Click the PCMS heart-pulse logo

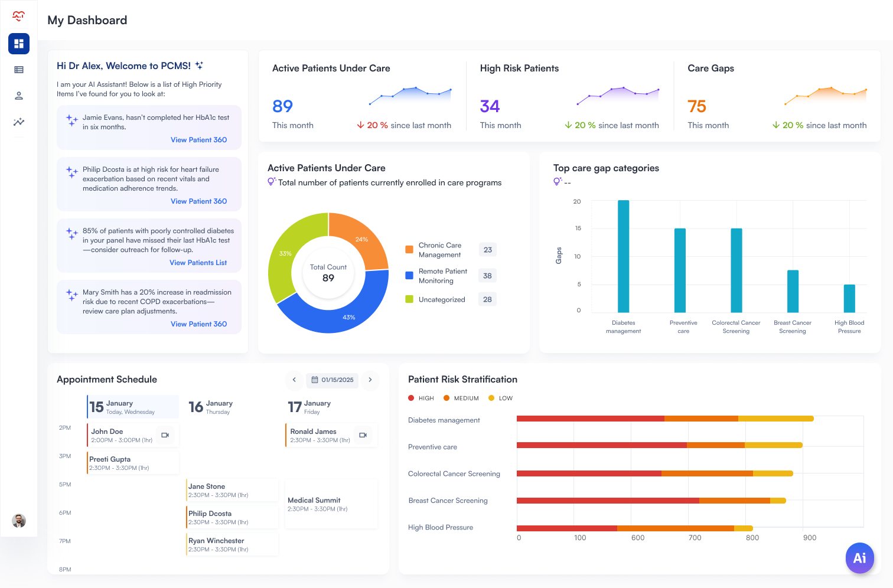click(x=18, y=16)
